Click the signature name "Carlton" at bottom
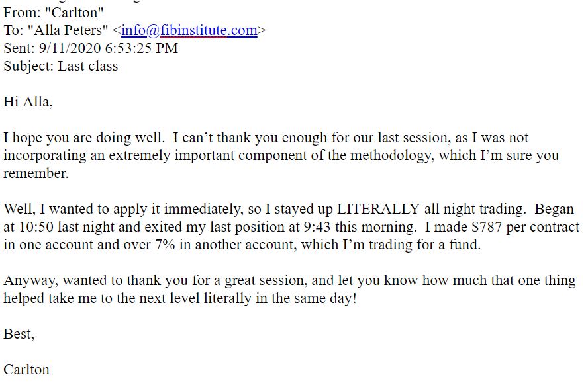Viewport: 588px width, 383px height. (26, 370)
